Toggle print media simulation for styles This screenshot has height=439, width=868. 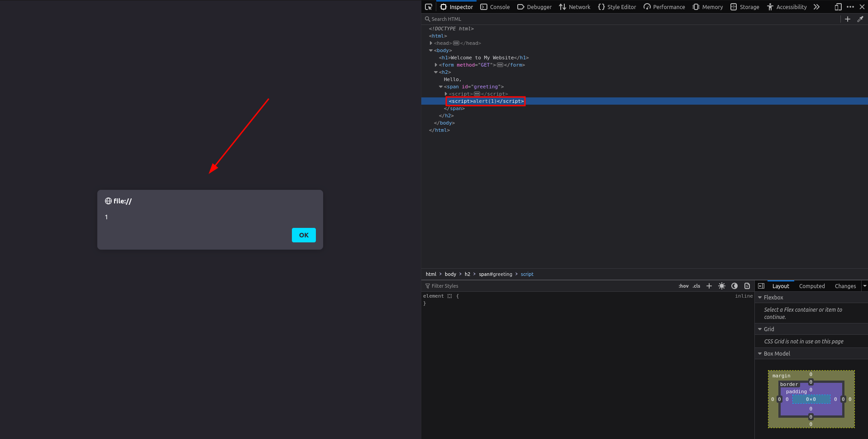747,286
